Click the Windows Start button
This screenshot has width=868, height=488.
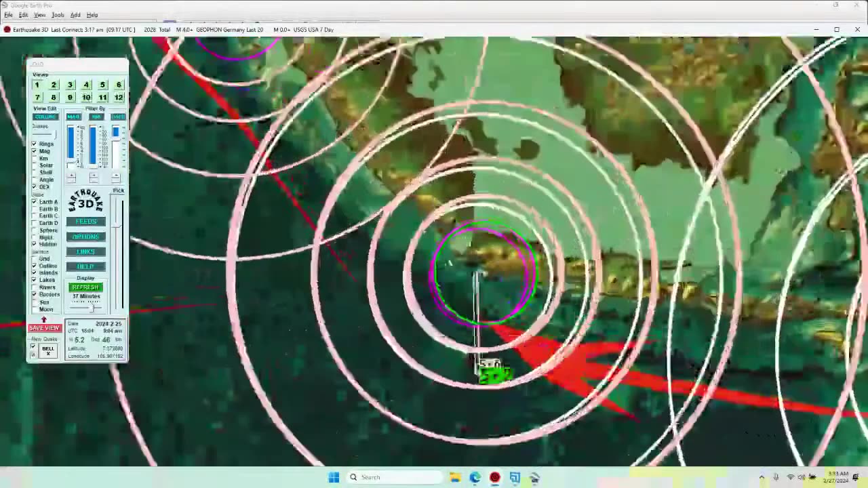coord(334,477)
